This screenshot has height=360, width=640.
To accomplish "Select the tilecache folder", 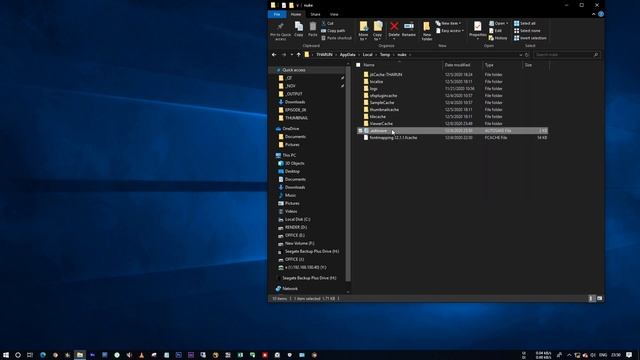I will 377,116.
